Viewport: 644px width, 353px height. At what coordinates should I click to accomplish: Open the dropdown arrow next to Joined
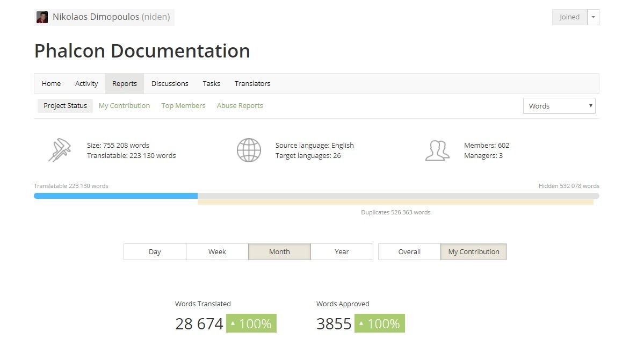(593, 17)
